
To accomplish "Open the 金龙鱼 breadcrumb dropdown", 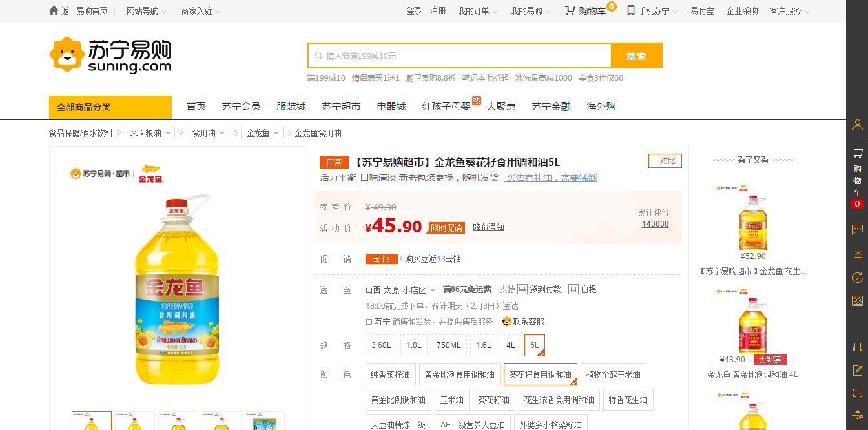I will 262,133.
